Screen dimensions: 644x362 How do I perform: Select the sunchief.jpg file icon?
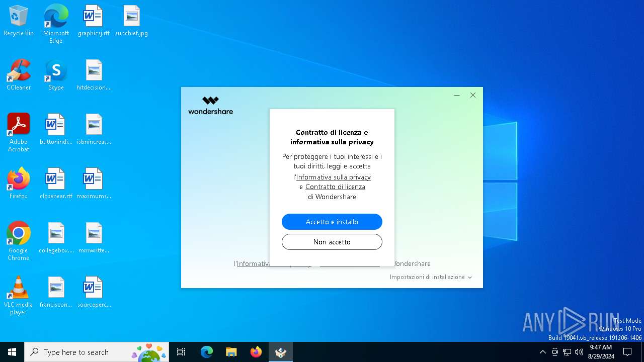click(x=131, y=21)
